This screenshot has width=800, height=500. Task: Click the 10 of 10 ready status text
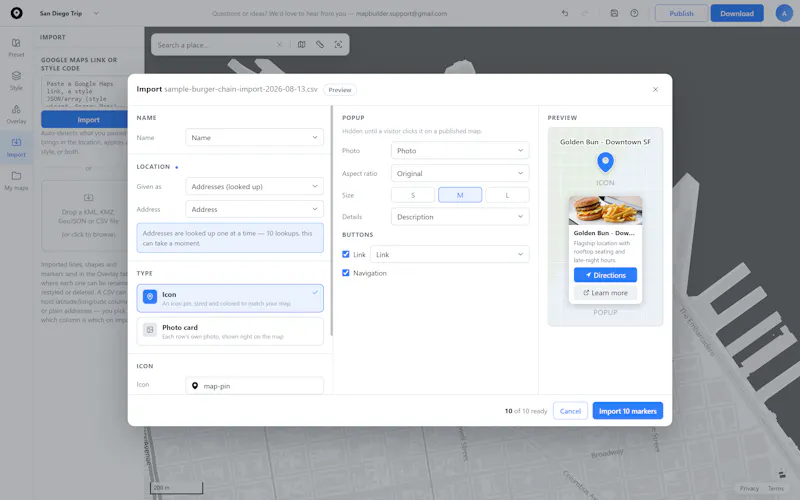[x=526, y=411]
